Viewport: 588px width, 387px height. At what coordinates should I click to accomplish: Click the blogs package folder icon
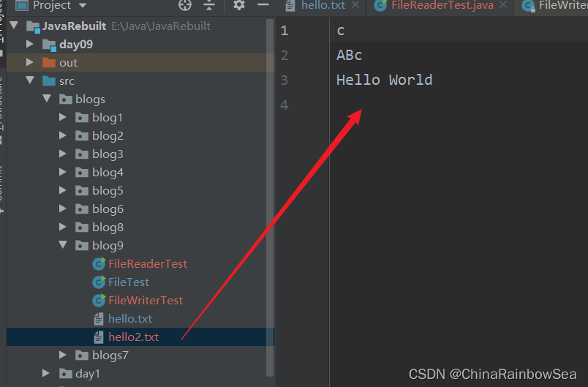[66, 99]
